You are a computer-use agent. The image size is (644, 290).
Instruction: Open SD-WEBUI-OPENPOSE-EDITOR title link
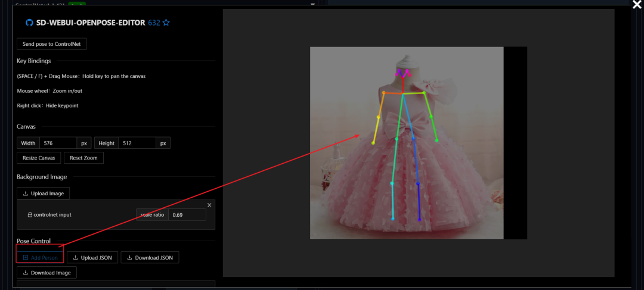(91, 23)
